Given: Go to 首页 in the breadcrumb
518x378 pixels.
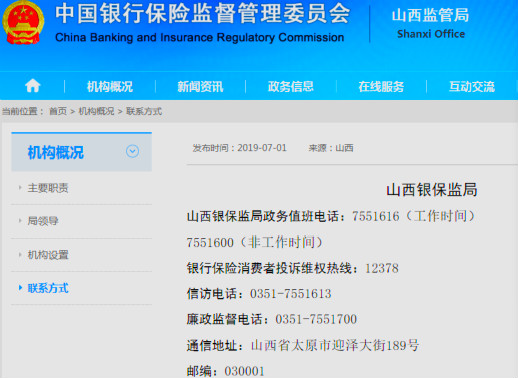Looking at the screenshot, I should click(x=58, y=111).
